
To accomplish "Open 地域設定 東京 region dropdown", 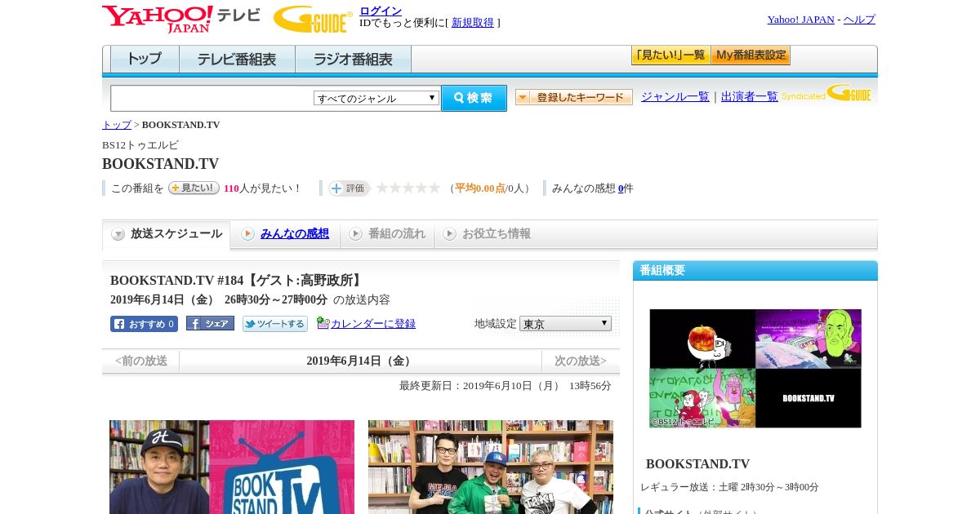I will pyautogui.click(x=565, y=324).
